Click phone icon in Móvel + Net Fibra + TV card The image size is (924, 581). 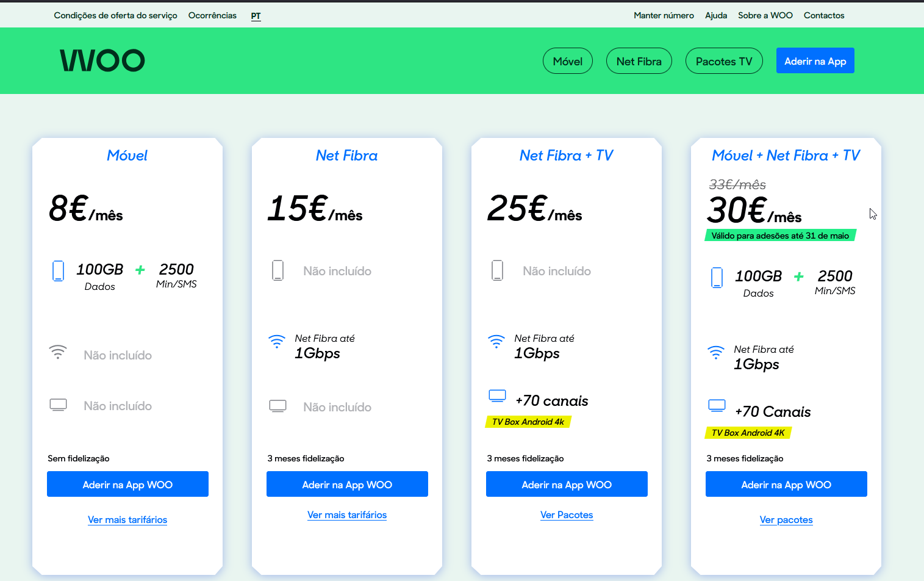pyautogui.click(x=717, y=277)
